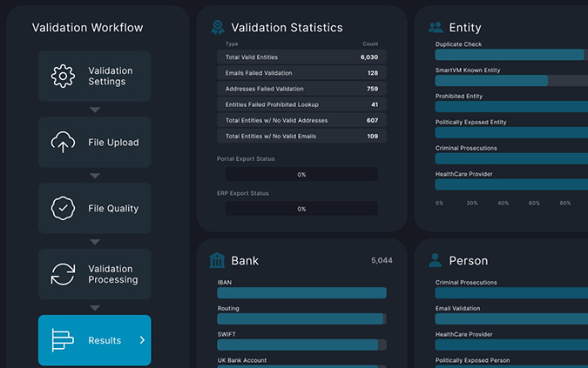Click the File Upload cloud icon
The image size is (588, 368).
pyautogui.click(x=63, y=143)
